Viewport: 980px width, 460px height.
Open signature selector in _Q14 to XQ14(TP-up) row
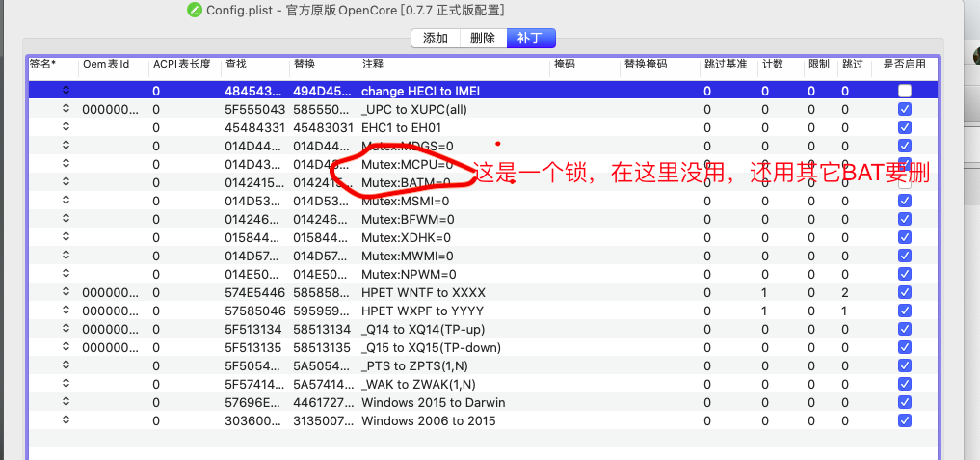click(66, 328)
